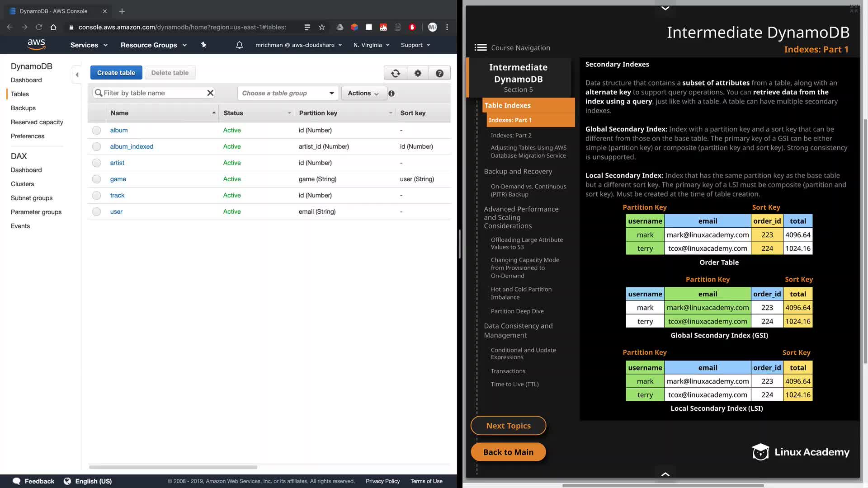Click the help question mark icon
This screenshot has width=868, height=488.
439,73
